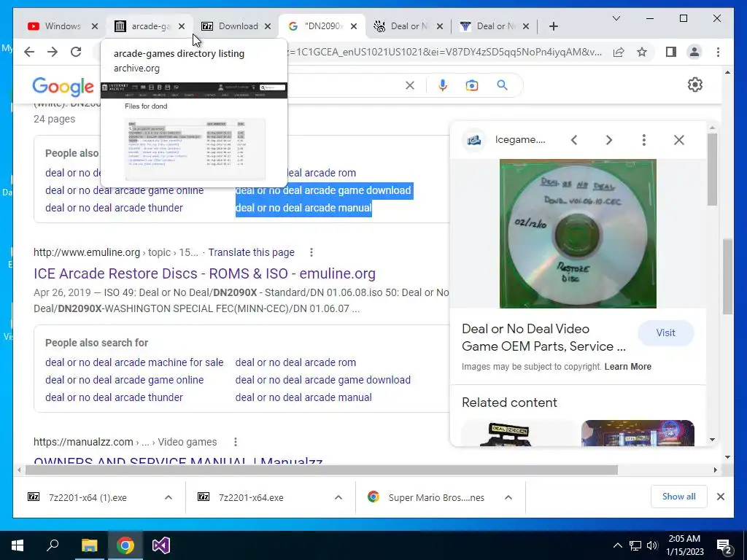The height and width of the screenshot is (560, 747).
Task: Open the notification center
Action: (724, 545)
